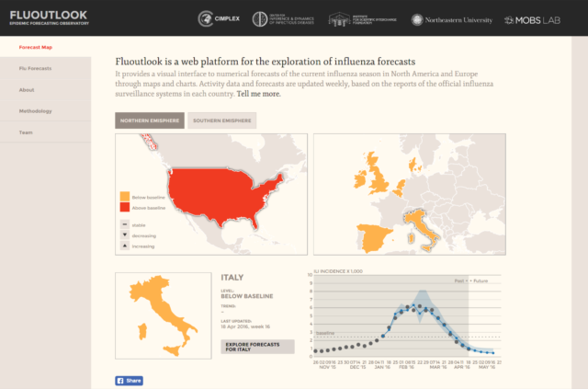Click the '18 Apr 2016, week 16' text

[x=245, y=326]
